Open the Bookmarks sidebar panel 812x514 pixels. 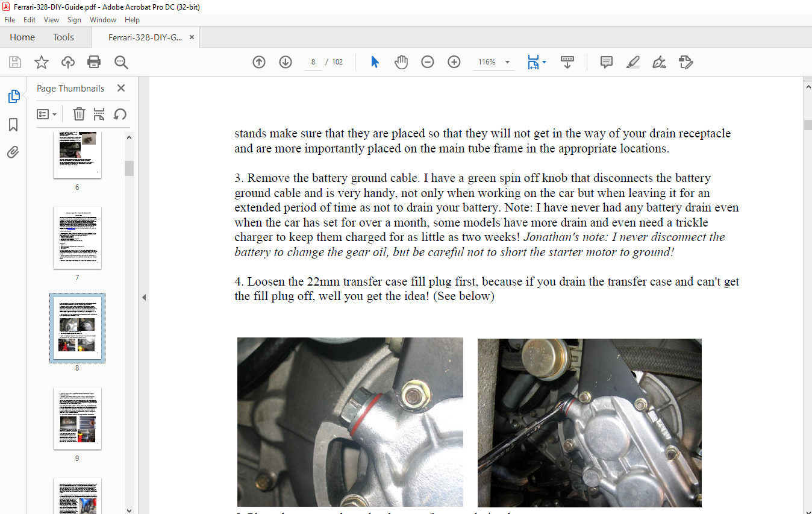[13, 124]
